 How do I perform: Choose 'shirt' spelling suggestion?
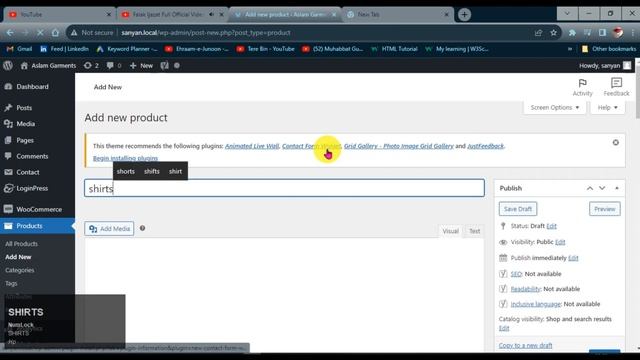[176, 171]
